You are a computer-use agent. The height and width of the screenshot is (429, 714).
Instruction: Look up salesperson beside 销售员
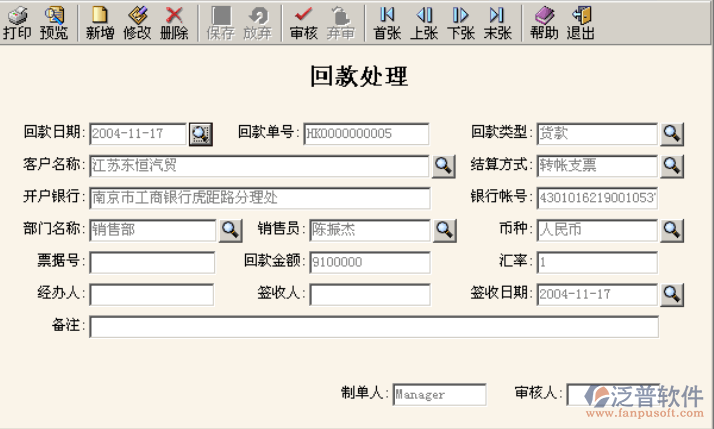444,230
